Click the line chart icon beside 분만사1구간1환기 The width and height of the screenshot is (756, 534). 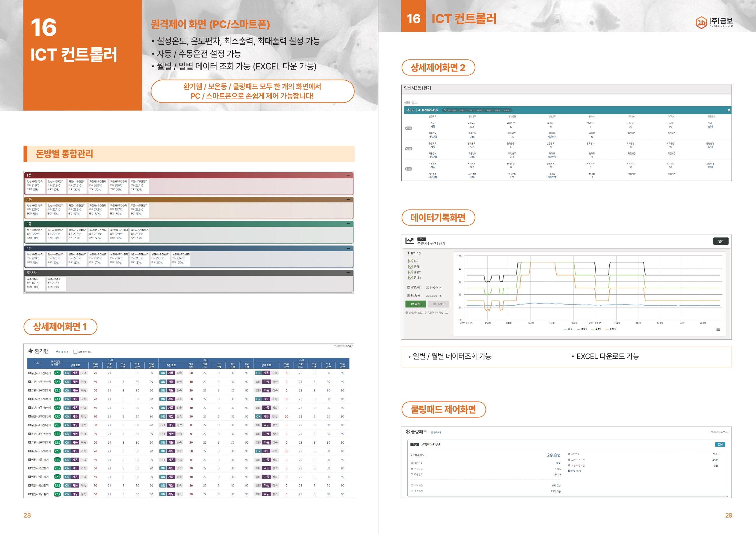[409, 241]
